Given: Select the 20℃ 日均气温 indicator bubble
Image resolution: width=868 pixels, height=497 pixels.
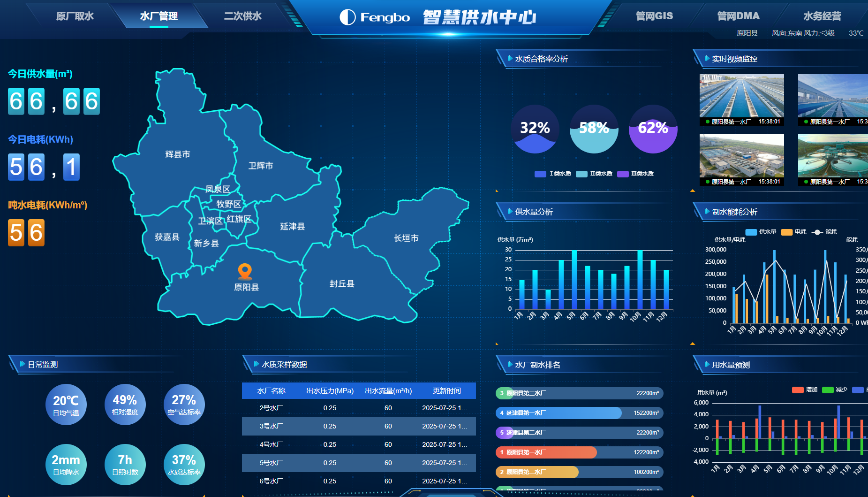Looking at the screenshot, I should tap(66, 405).
